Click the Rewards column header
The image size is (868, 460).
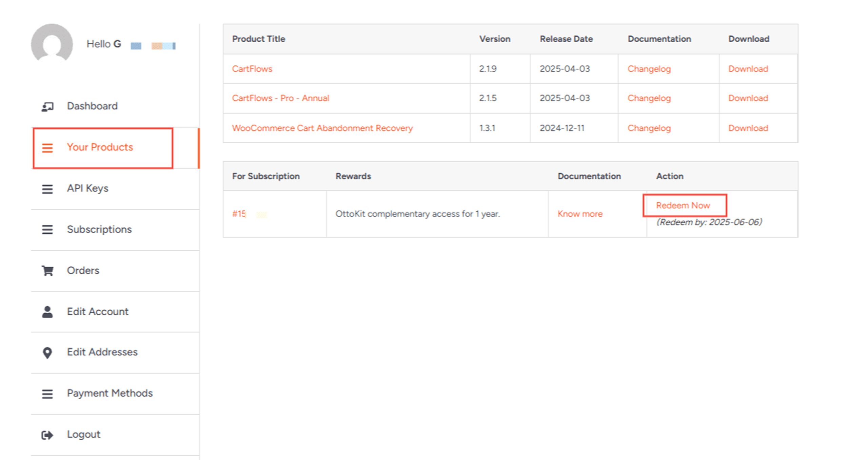[x=353, y=176]
